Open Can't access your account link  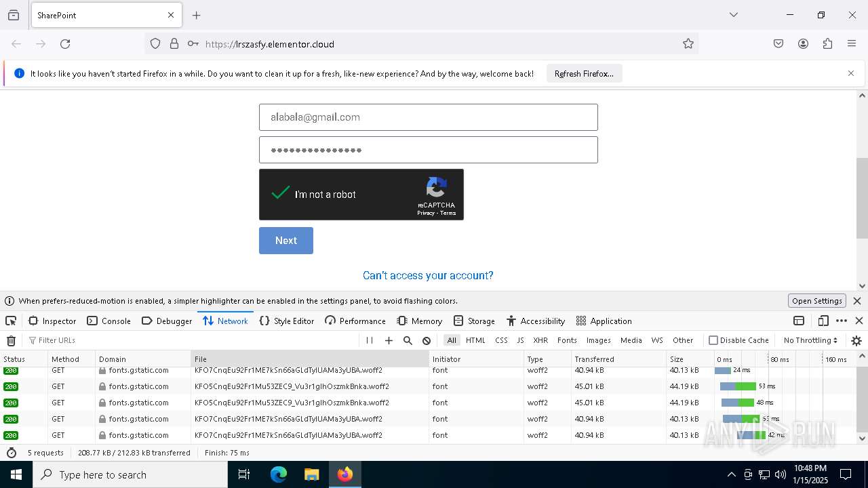point(428,275)
